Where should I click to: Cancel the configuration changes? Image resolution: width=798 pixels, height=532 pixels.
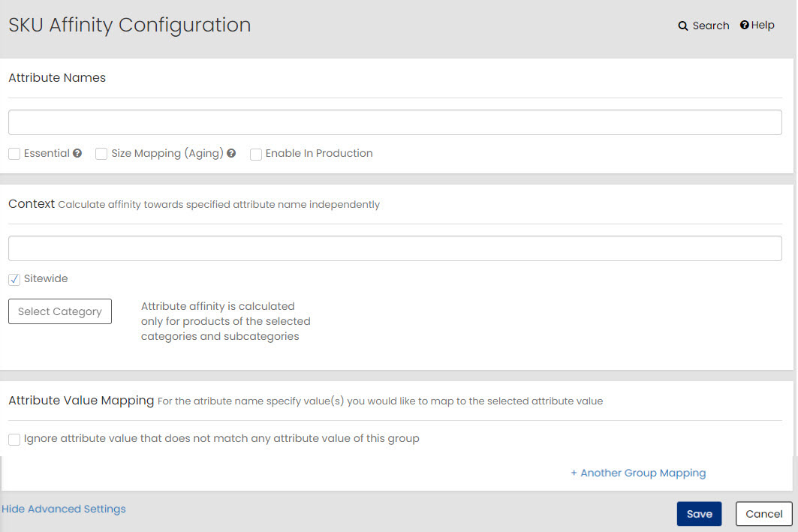[x=764, y=514]
